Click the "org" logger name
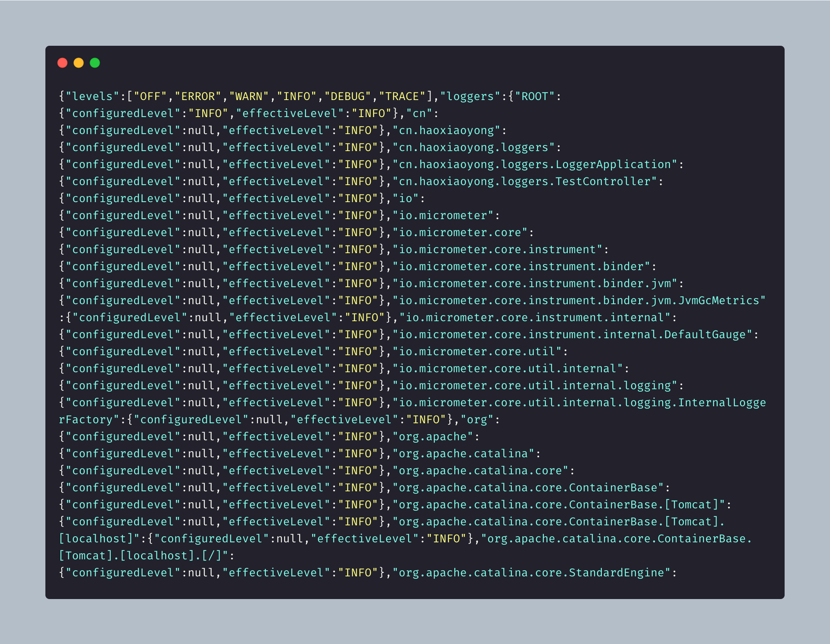Image resolution: width=830 pixels, height=644 pixels. [x=477, y=420]
